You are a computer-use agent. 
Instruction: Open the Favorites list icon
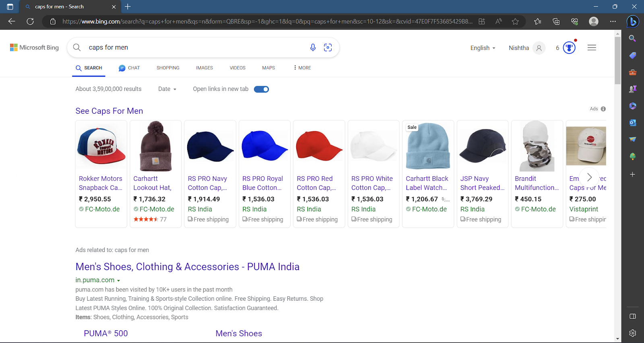[538, 21]
